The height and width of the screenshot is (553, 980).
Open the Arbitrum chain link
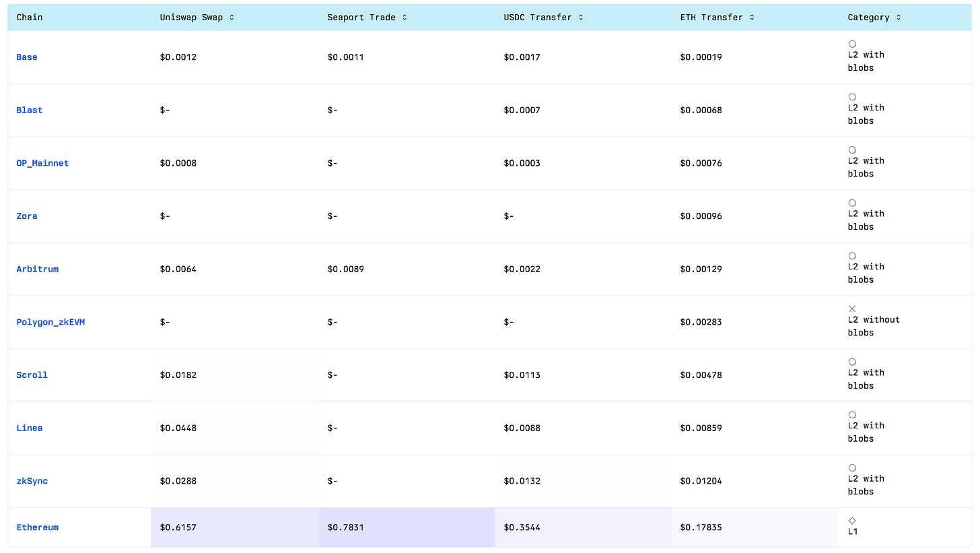coord(38,269)
